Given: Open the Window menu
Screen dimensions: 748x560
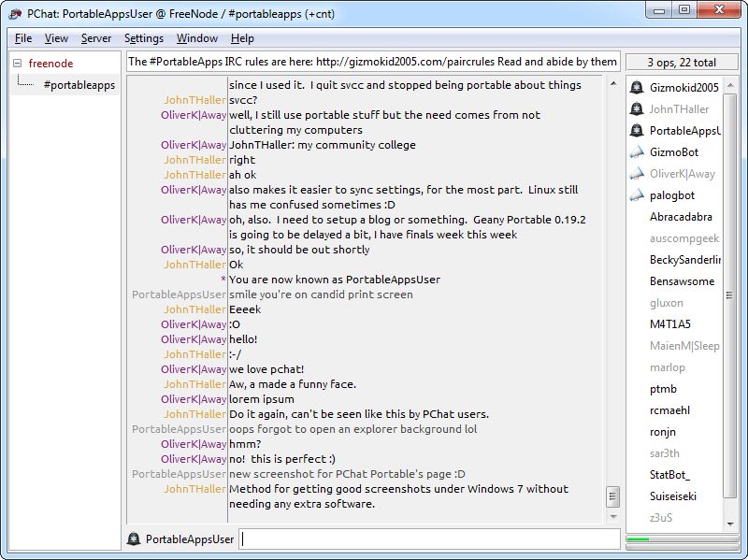Looking at the screenshot, I should [x=198, y=38].
